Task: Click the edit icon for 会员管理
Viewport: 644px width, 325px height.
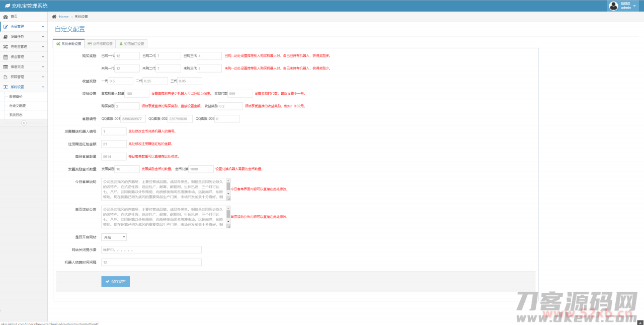Action: (6, 27)
